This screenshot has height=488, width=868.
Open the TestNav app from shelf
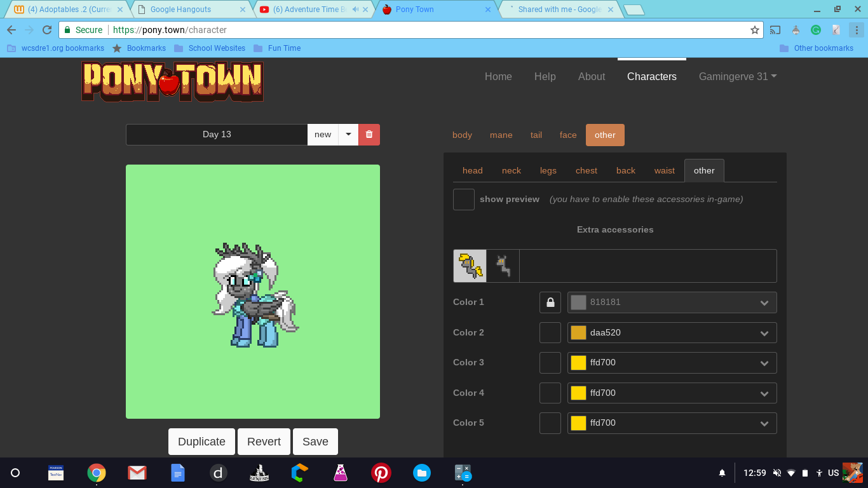coord(56,473)
